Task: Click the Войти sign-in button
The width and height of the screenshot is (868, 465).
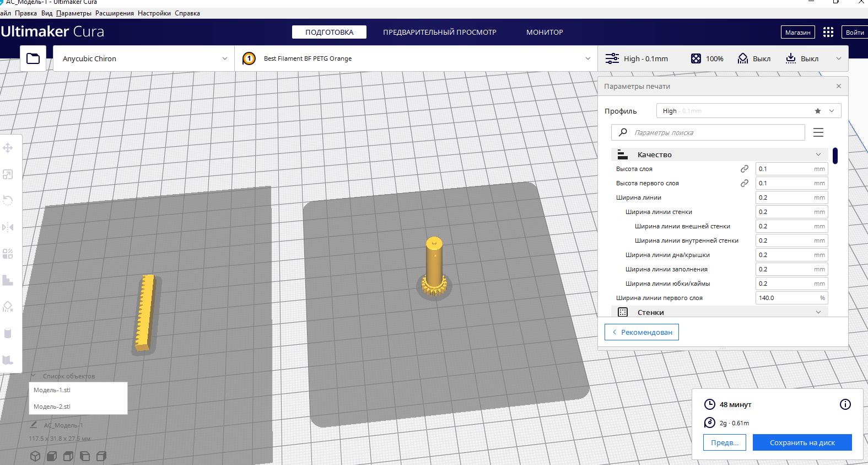Action: click(855, 32)
